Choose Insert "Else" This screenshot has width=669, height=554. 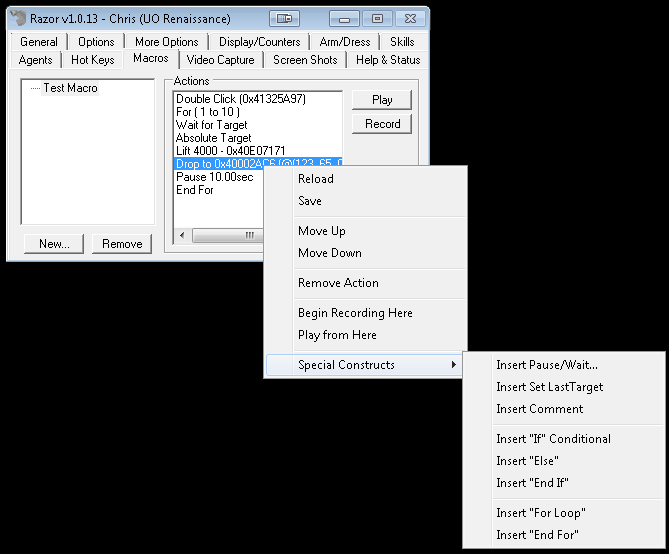click(564, 461)
